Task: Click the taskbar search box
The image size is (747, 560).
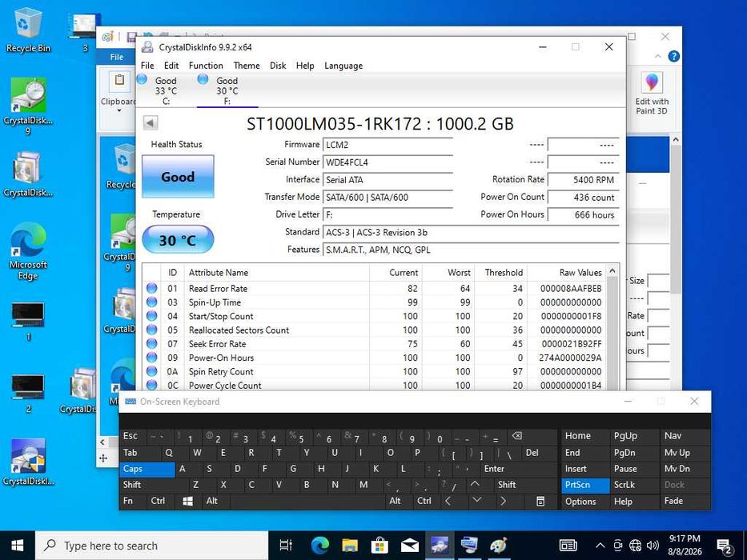Action: [x=151, y=546]
